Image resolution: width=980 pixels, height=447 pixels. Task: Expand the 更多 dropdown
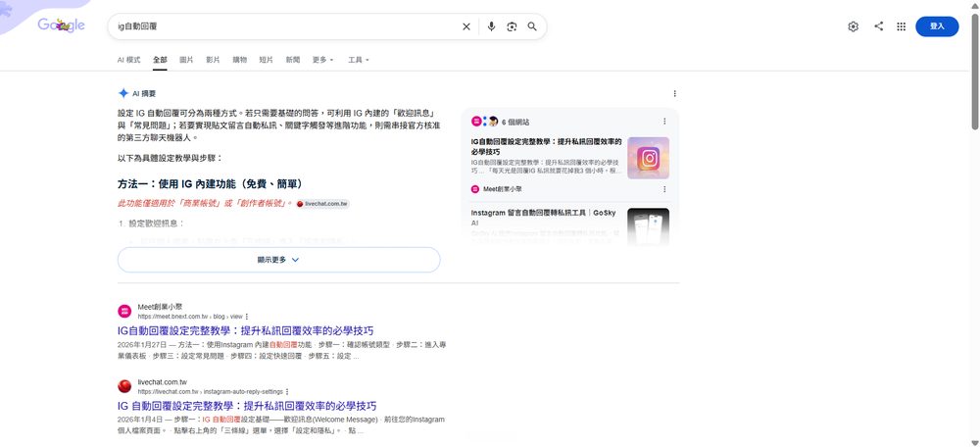[322, 60]
